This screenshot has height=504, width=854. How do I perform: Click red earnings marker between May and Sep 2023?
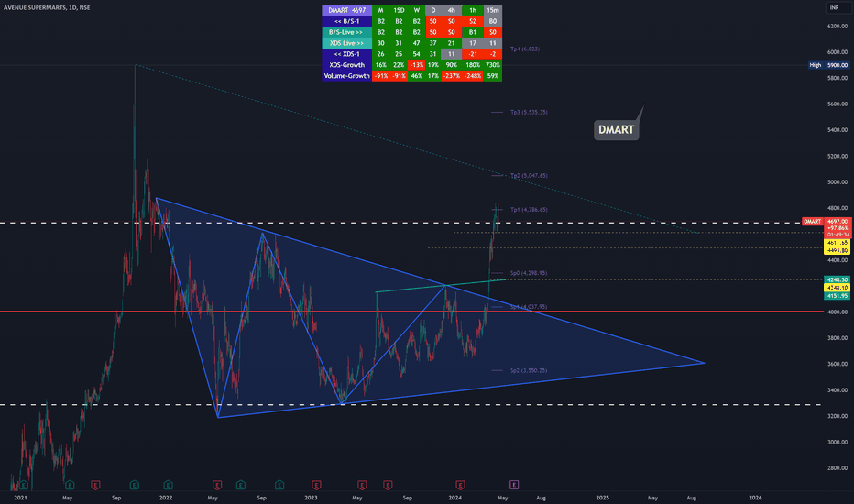[x=388, y=485]
